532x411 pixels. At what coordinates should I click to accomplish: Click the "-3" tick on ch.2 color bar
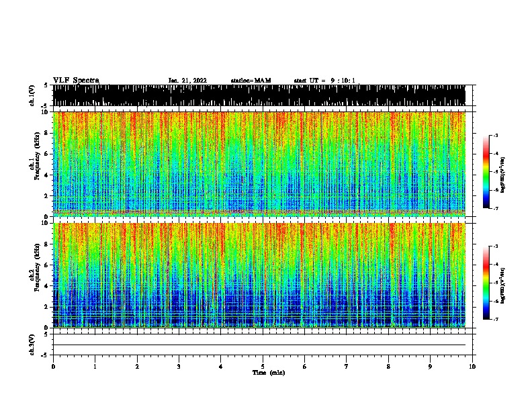495,246
